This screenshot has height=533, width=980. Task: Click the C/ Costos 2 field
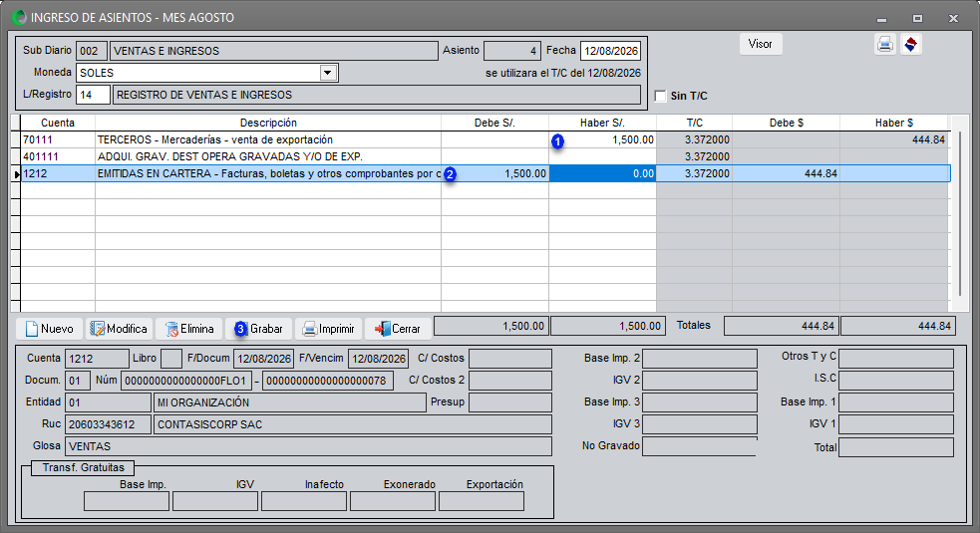[x=510, y=381]
